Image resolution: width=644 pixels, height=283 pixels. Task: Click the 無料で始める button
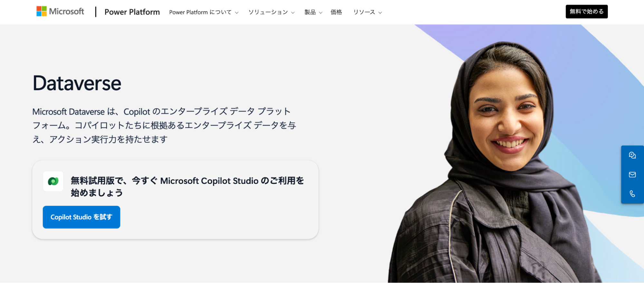[586, 12]
